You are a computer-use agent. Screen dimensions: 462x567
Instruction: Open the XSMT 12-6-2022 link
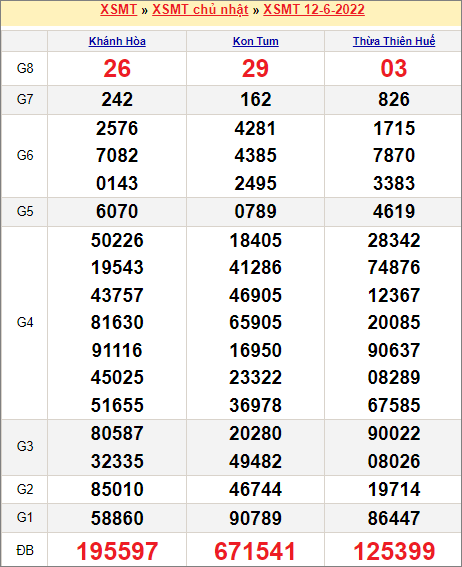point(314,9)
